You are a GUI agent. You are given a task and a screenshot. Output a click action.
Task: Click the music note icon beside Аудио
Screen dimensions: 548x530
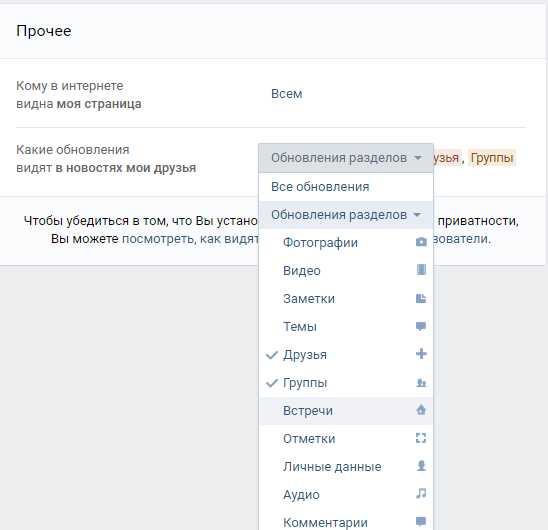coord(421,493)
